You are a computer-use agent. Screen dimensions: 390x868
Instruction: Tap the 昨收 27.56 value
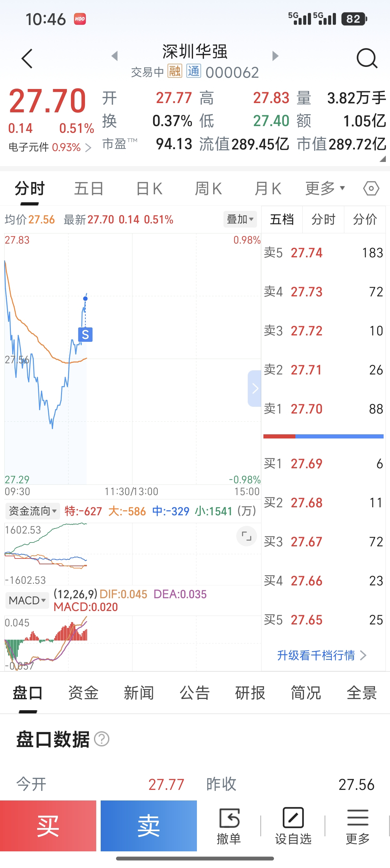pyautogui.click(x=356, y=785)
